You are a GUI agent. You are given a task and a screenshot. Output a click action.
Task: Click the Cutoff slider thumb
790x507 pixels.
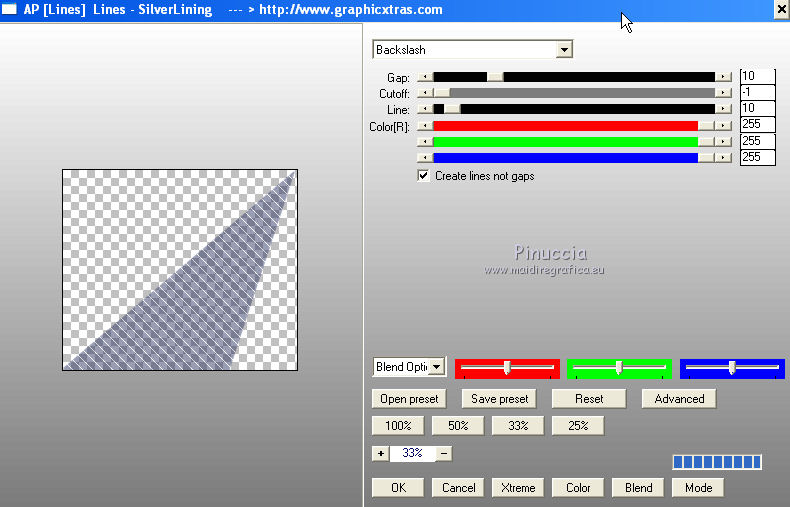click(442, 93)
